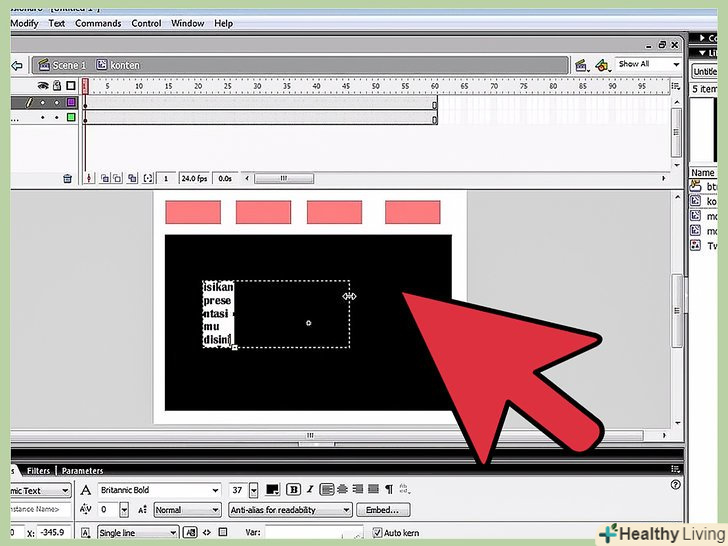Enable Edit Multiple Frames button
The height and width of the screenshot is (546, 728).
132,178
